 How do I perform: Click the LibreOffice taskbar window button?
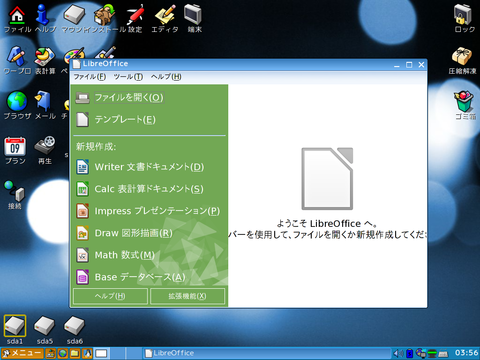point(267,353)
